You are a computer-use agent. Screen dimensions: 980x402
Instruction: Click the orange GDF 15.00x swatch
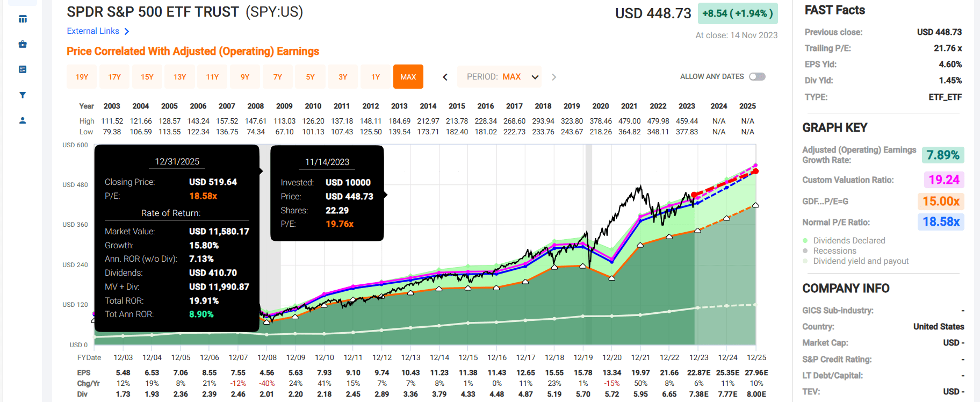(x=940, y=202)
